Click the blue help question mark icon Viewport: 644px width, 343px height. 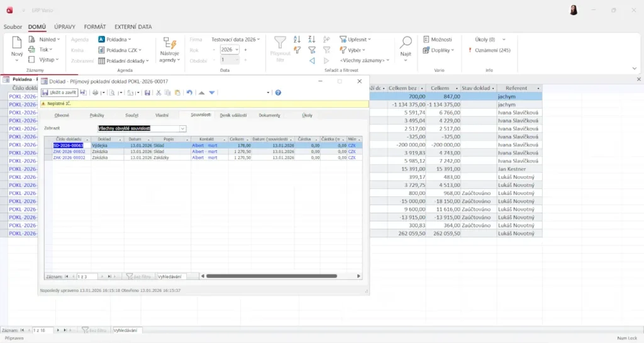point(278,93)
